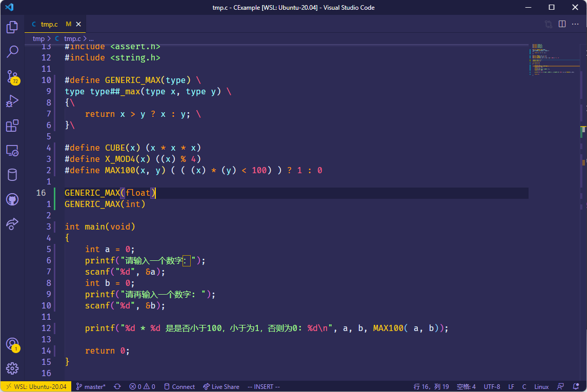Expand the tmp breadcrumb
The width and height of the screenshot is (587, 392).
tap(38, 38)
